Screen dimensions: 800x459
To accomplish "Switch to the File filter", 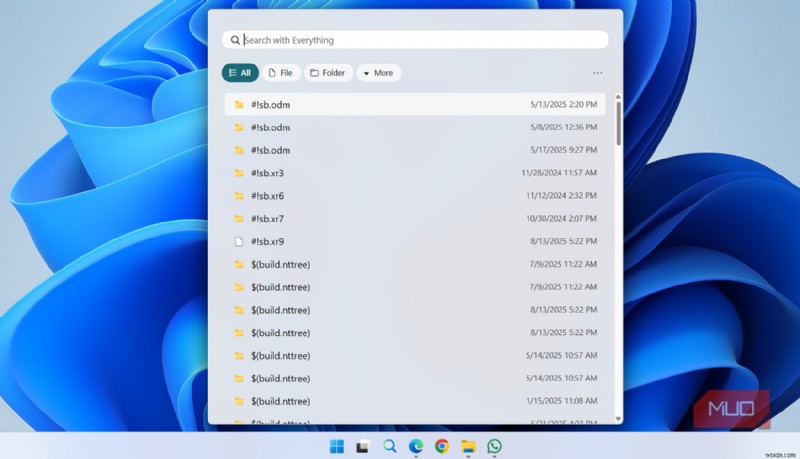I will pos(281,73).
